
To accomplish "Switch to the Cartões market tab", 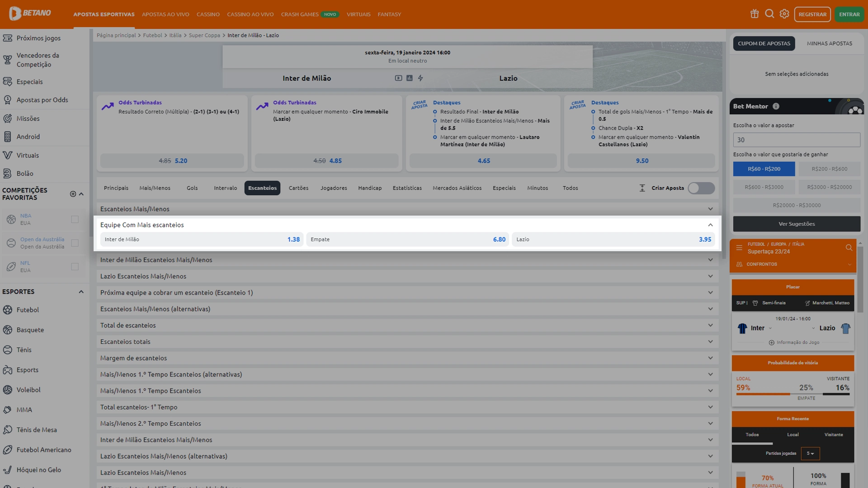I will 298,188.
